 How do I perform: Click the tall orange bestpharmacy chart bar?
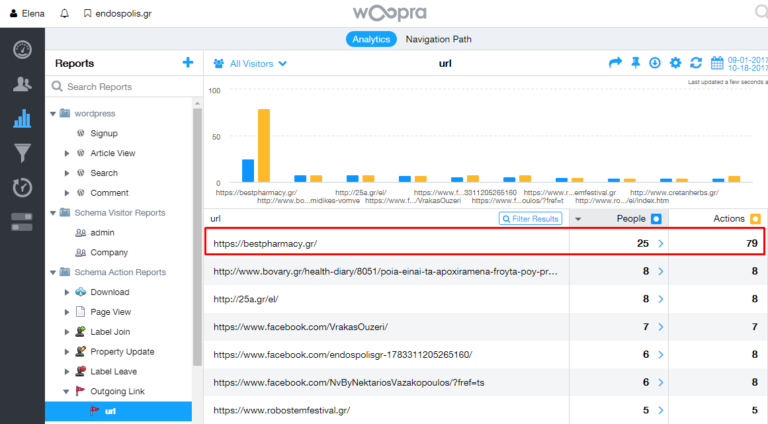tap(264, 146)
